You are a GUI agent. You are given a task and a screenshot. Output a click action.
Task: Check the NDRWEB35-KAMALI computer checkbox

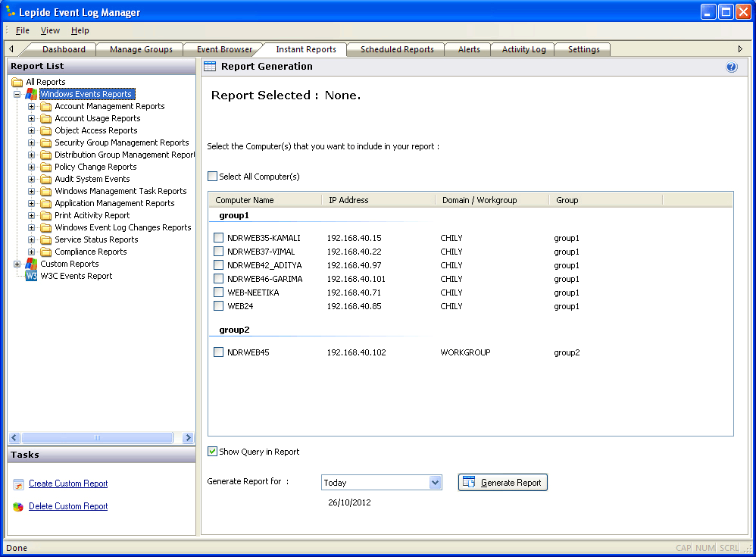(x=218, y=238)
